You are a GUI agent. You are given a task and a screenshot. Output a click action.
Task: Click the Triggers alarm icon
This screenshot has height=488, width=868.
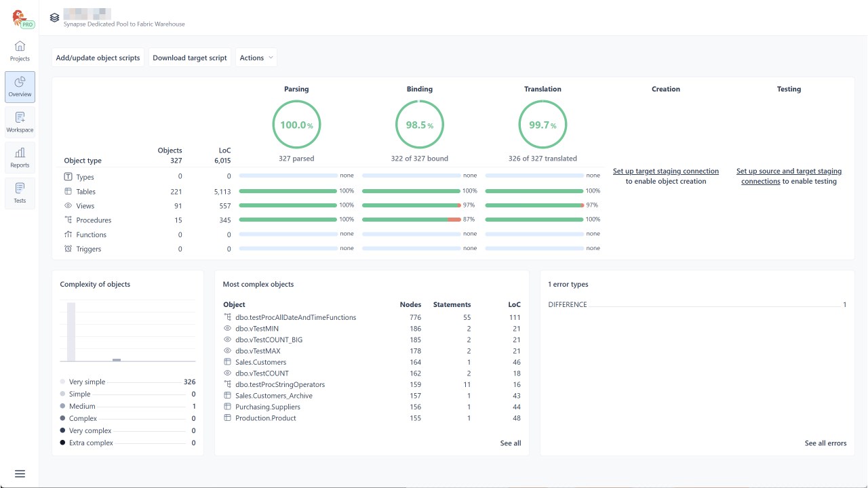point(68,249)
